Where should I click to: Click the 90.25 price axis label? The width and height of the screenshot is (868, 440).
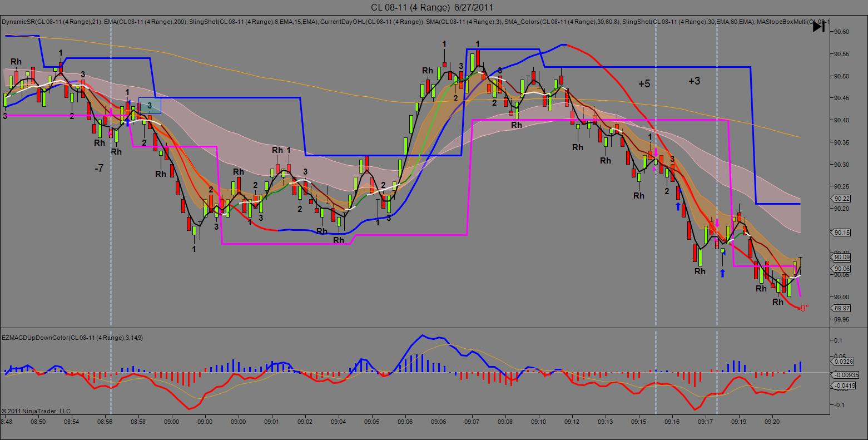coord(842,186)
